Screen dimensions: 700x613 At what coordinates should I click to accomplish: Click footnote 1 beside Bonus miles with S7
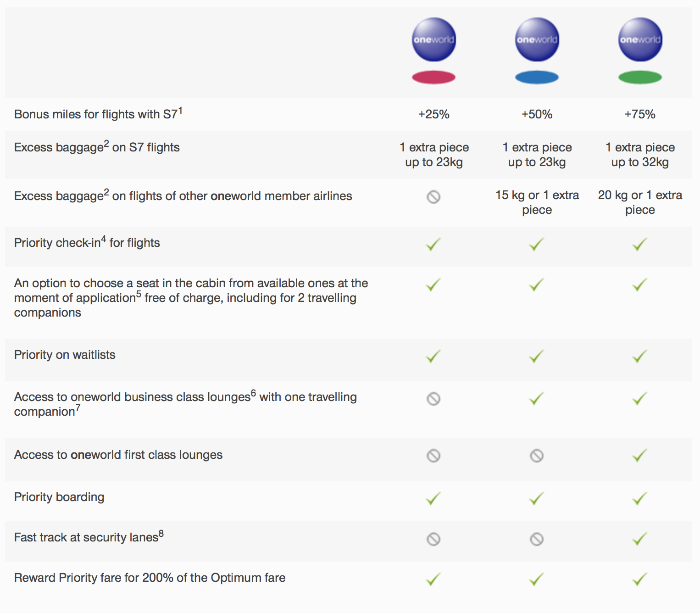click(x=180, y=110)
